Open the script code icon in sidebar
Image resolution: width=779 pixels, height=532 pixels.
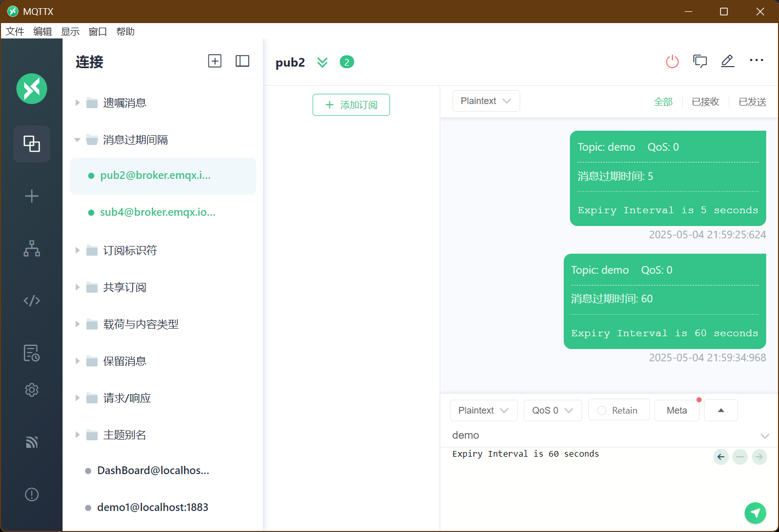[32, 300]
